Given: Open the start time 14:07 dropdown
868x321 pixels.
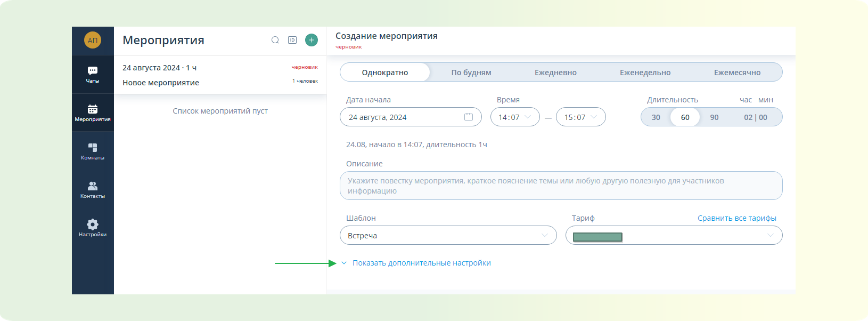Looking at the screenshot, I should pyautogui.click(x=515, y=117).
